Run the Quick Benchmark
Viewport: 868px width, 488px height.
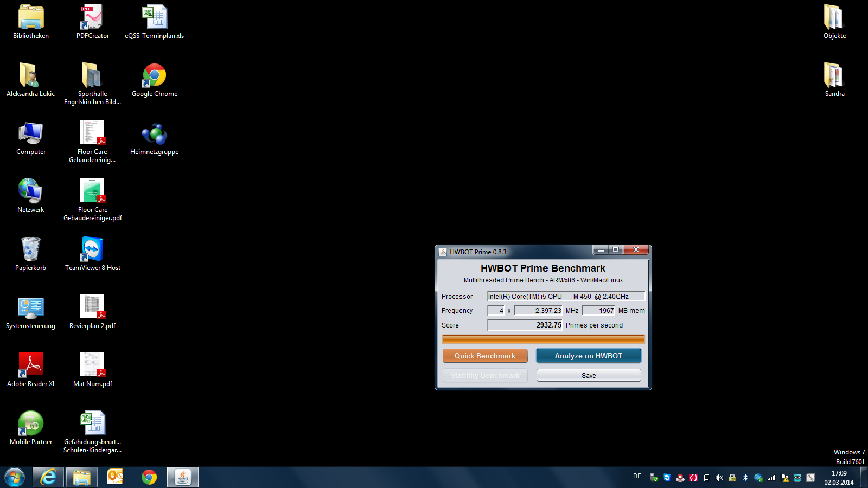(x=485, y=356)
